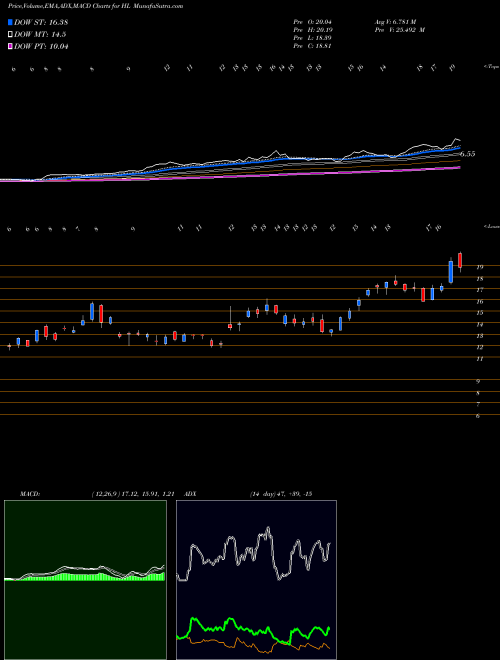Click the price axis label 19
The image size is (500, 660).
(479, 267)
